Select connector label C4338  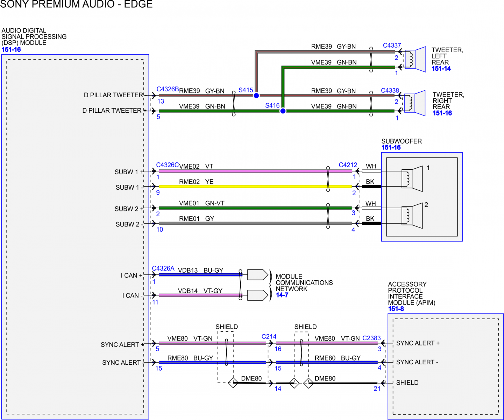(x=390, y=90)
